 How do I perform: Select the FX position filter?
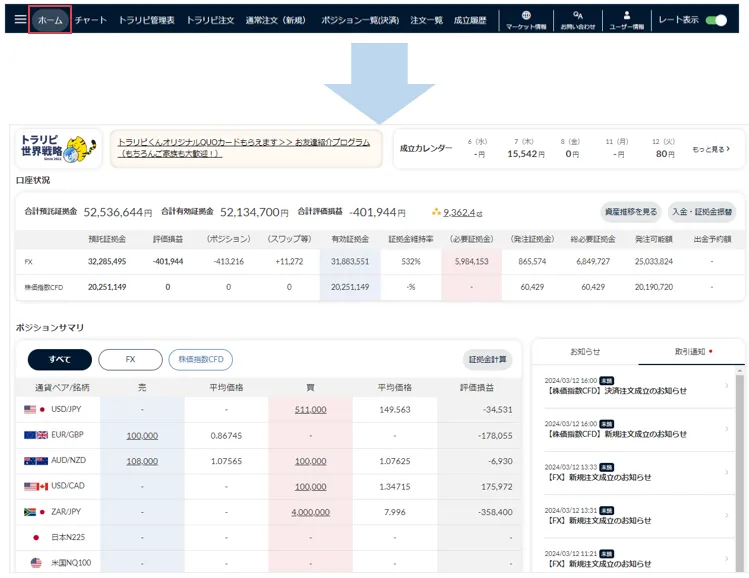click(x=130, y=360)
